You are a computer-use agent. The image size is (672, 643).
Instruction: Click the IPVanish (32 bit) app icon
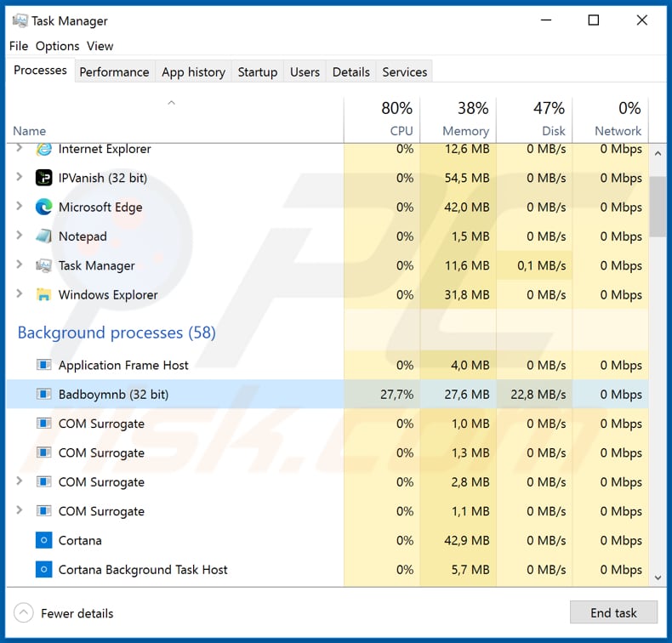point(43,178)
